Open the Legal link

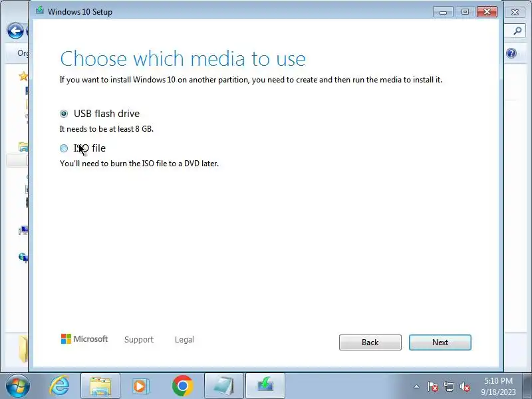pyautogui.click(x=184, y=340)
